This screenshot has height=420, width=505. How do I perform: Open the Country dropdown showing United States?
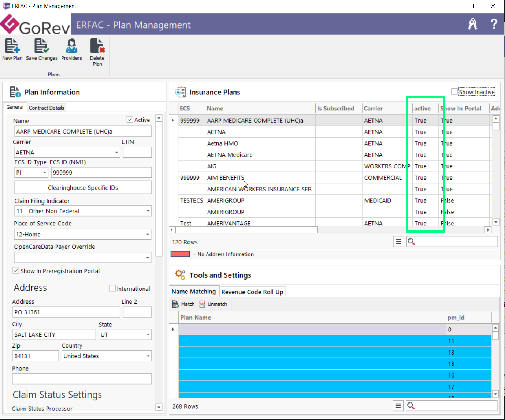pos(148,356)
